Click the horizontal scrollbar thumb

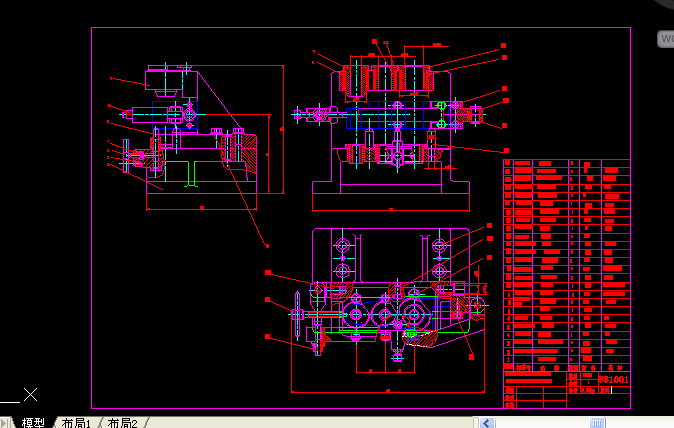coord(597,423)
